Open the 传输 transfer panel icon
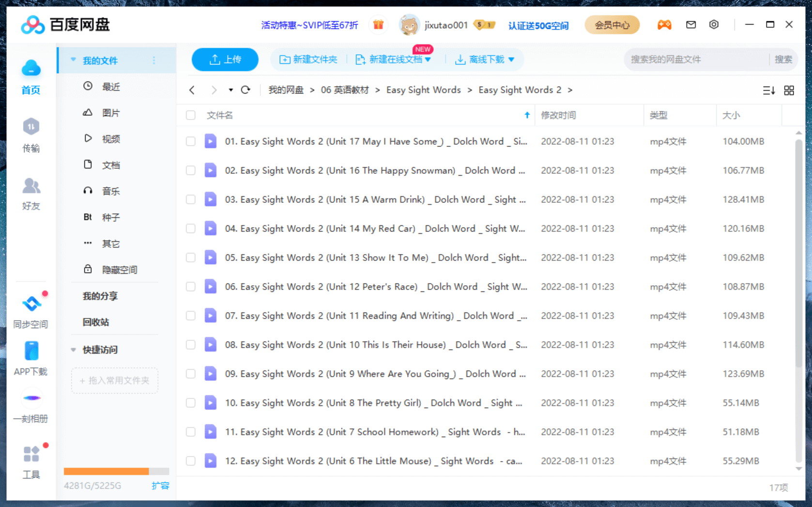Viewport: 812px width, 507px height. pos(31,127)
